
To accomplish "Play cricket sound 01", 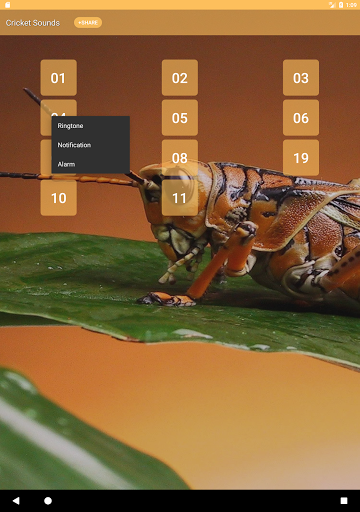I will tap(58, 78).
